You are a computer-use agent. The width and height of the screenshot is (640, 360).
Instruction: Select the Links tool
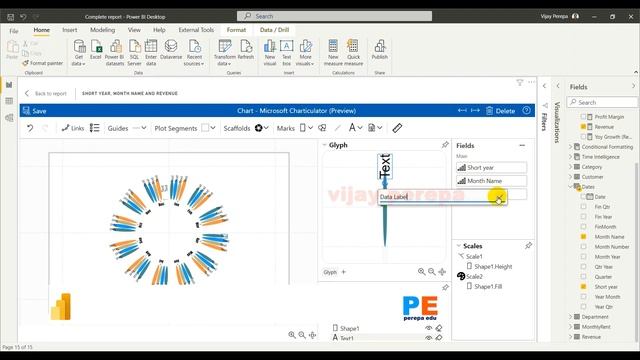73,128
